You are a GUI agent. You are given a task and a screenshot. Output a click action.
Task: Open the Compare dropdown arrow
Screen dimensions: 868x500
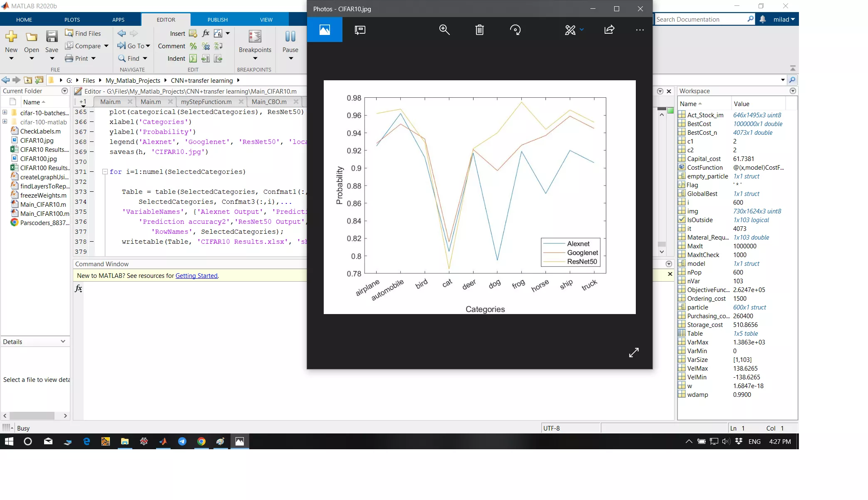[x=107, y=46]
